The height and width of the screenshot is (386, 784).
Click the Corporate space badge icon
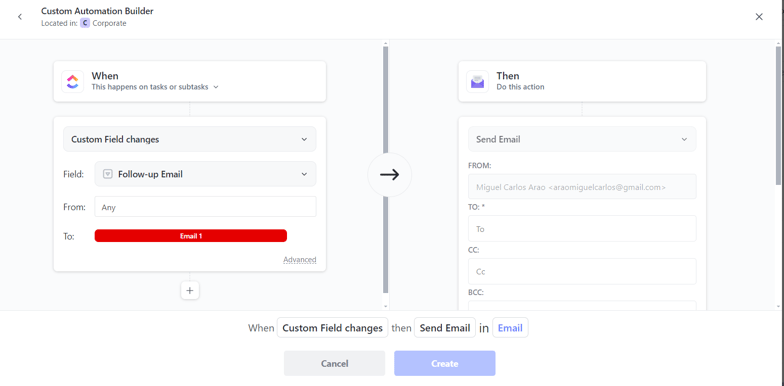click(x=85, y=23)
